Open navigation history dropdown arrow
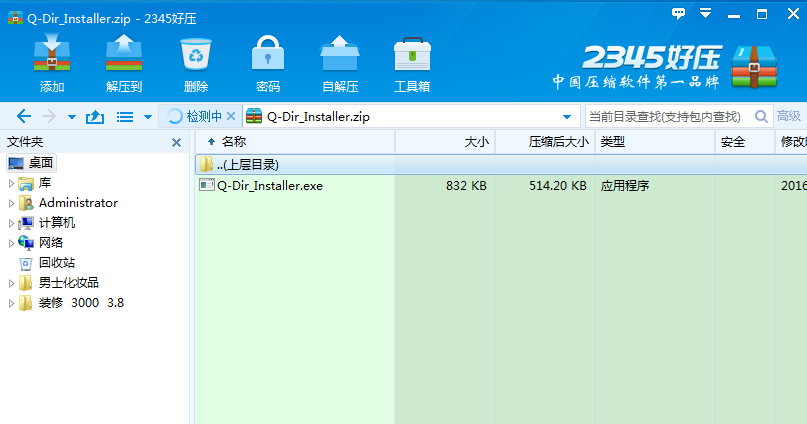 coord(72,117)
